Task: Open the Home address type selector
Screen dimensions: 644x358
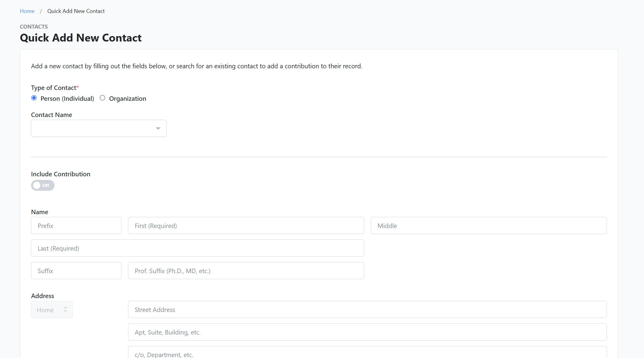Action: pos(48,310)
